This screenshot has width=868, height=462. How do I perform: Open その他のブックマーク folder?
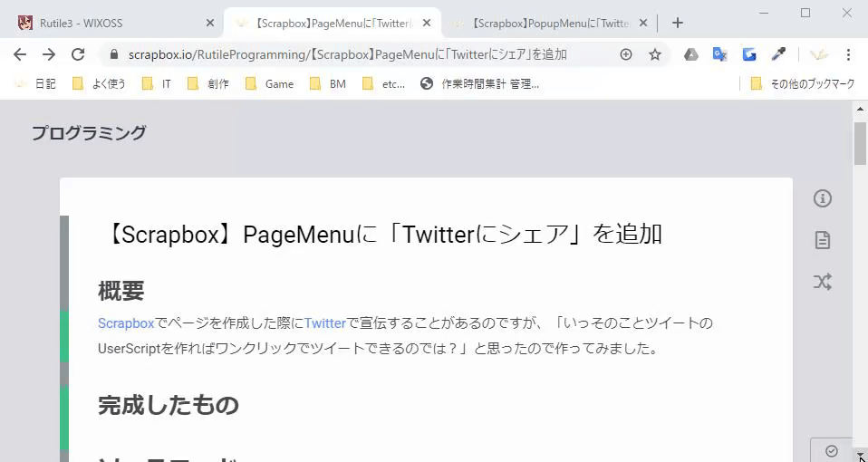pyautogui.click(x=803, y=84)
